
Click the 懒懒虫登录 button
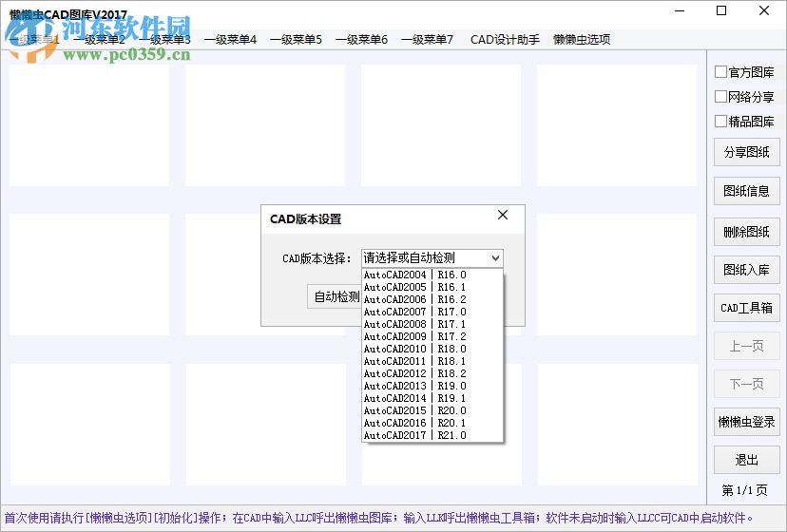[747, 422]
